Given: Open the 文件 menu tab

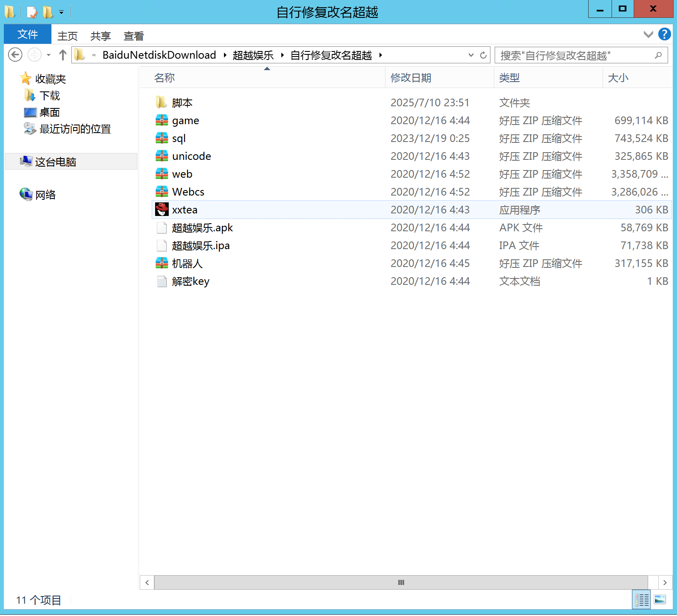Looking at the screenshot, I should [x=28, y=34].
